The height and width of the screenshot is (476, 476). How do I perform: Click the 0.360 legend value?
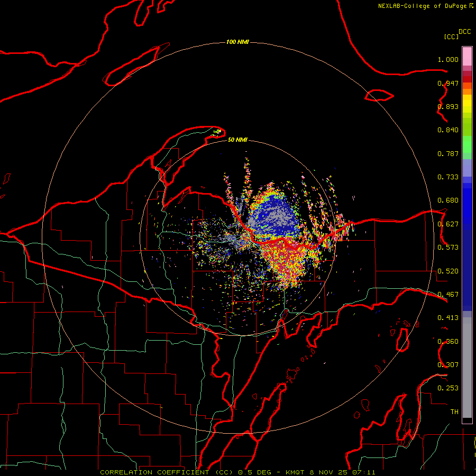(x=448, y=342)
